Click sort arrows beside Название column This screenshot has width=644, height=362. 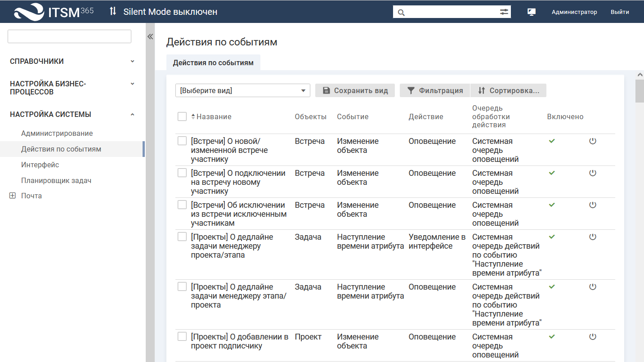pos(193,117)
